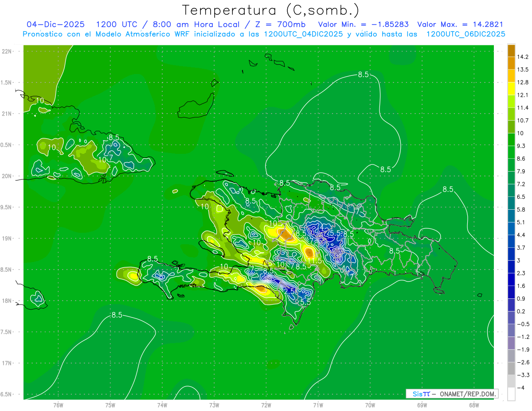Click the 68W longitude axis label
Viewport: 532px width, 411px height.
point(474,405)
